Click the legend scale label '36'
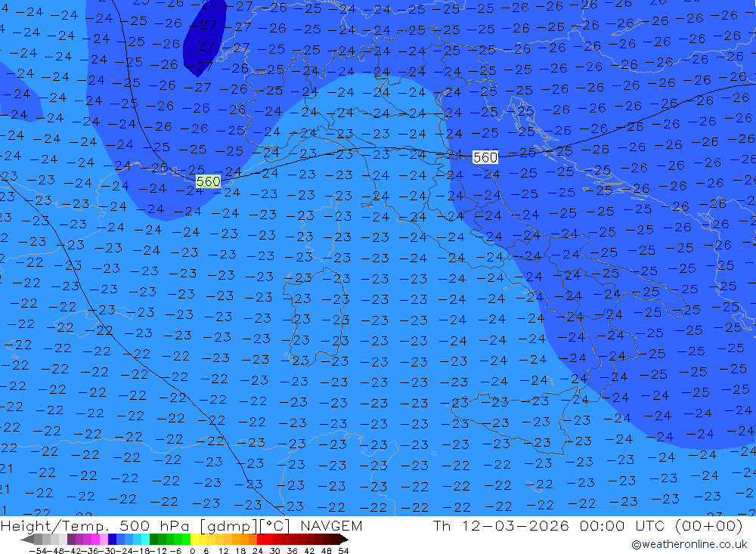Viewport: 756px width, 554px height. pos(292,551)
